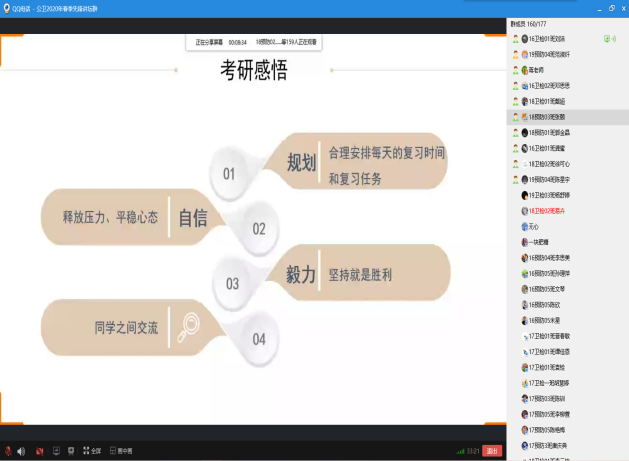Click the green screen-sharing icon beside first member
Viewport: 629px width, 461px height.
(607, 39)
